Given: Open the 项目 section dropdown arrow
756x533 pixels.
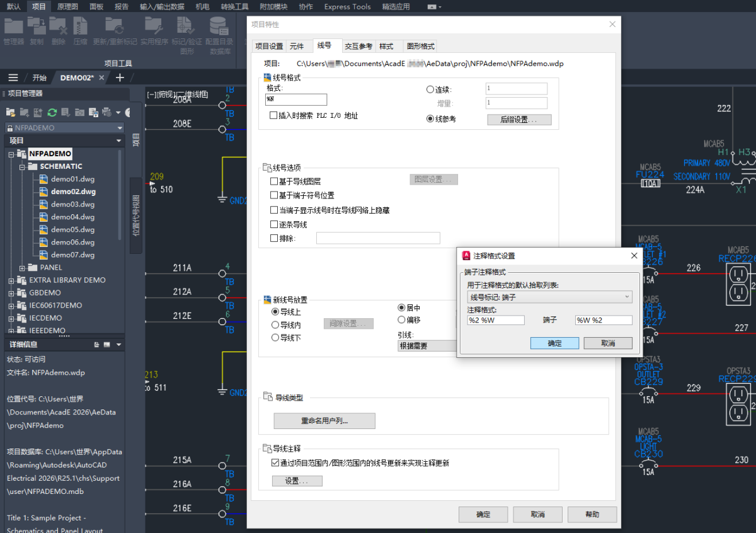Looking at the screenshot, I should point(119,140).
